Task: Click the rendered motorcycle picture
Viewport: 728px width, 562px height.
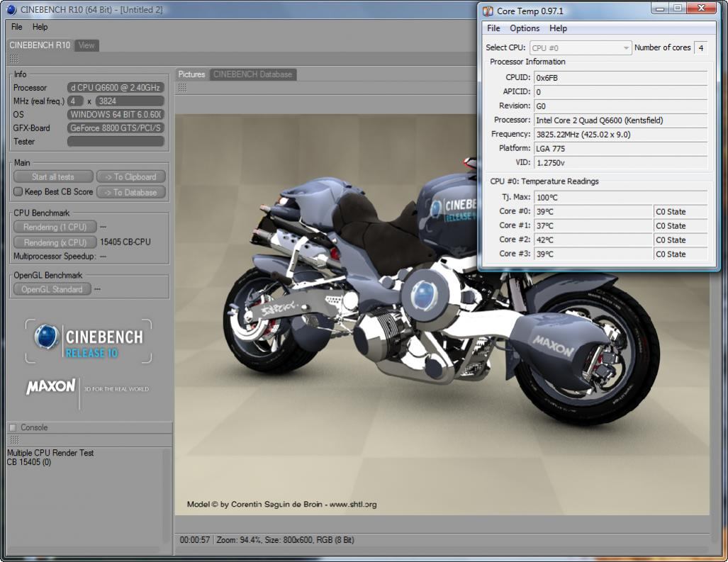Action: click(x=442, y=315)
